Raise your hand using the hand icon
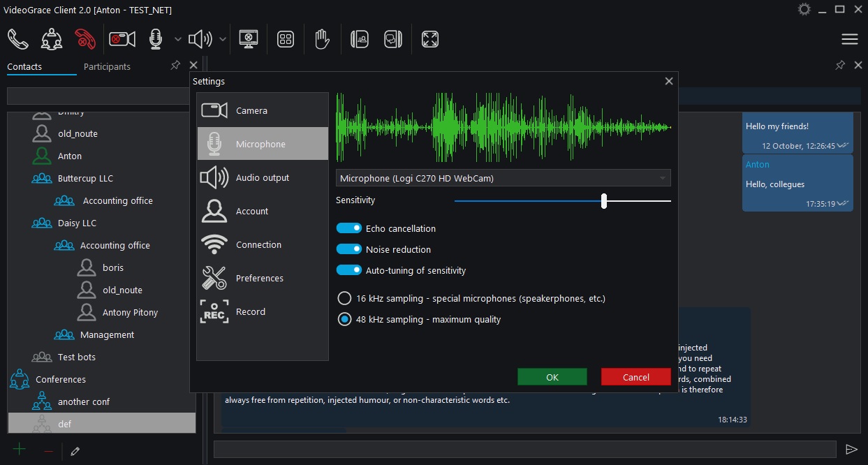This screenshot has width=868, height=465. click(321, 39)
